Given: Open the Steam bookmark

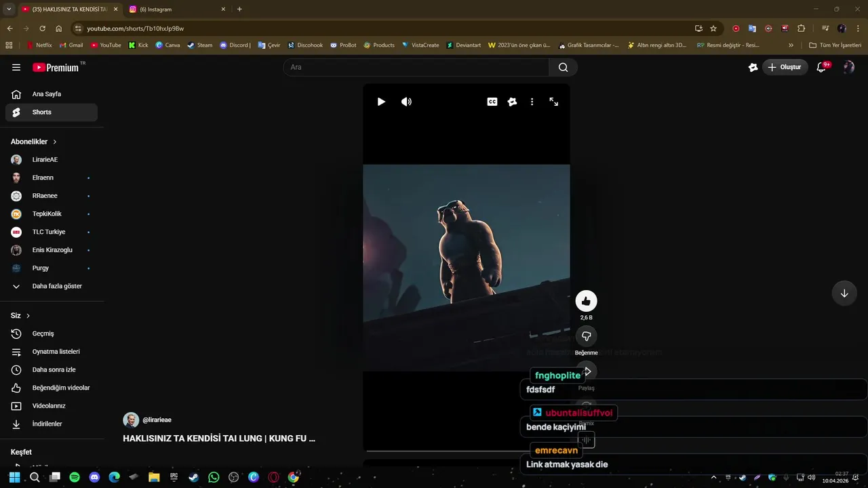Looking at the screenshot, I should tap(200, 45).
